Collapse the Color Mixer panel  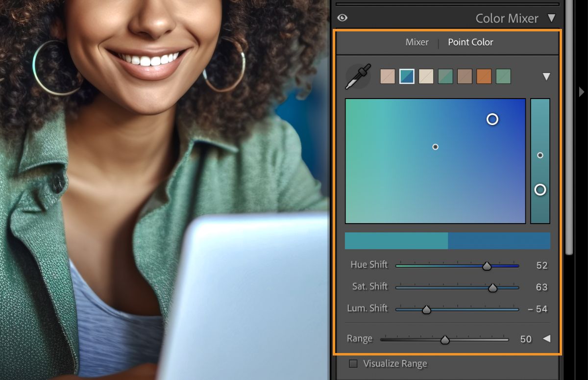click(552, 18)
